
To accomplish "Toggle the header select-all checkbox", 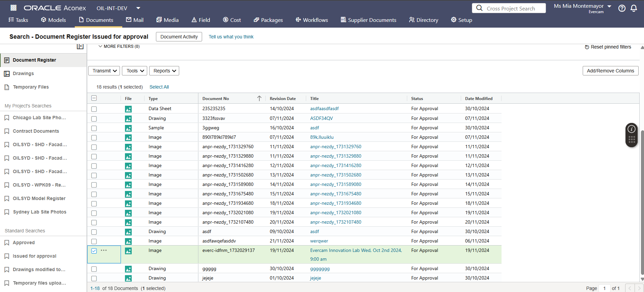I will pos(94,98).
